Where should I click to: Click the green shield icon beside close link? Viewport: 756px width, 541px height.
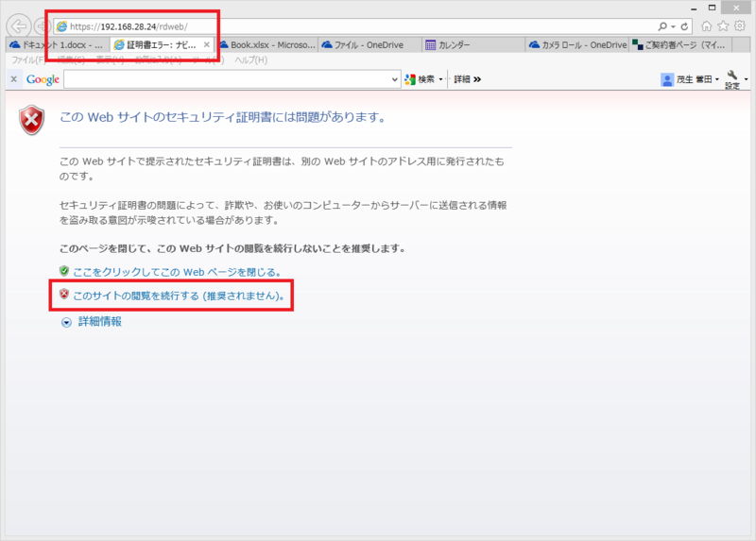[64, 271]
